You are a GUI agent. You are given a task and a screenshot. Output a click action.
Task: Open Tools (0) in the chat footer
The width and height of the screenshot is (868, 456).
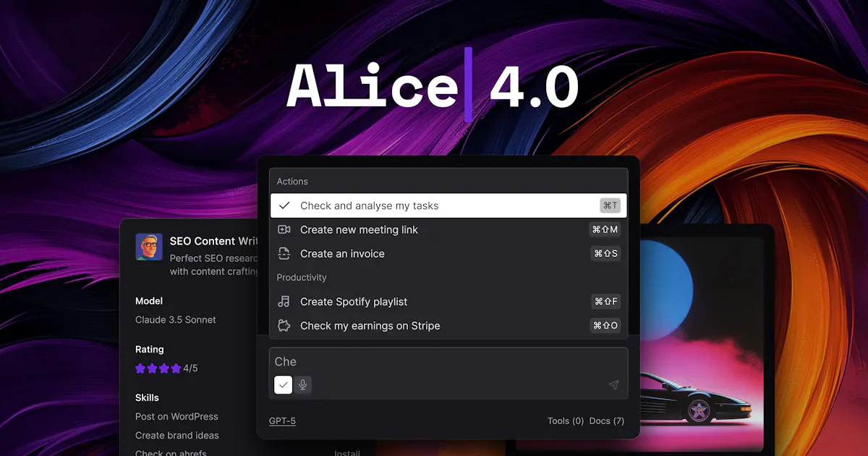click(566, 421)
